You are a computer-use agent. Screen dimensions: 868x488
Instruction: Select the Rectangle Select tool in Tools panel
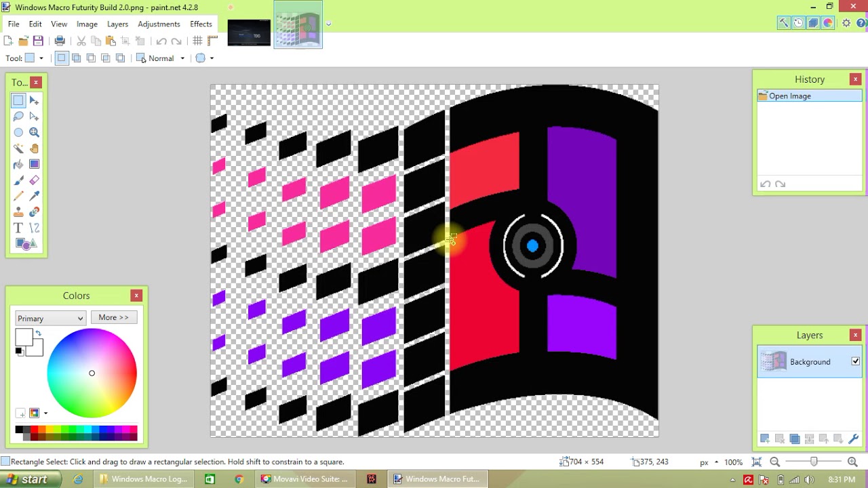(x=18, y=101)
